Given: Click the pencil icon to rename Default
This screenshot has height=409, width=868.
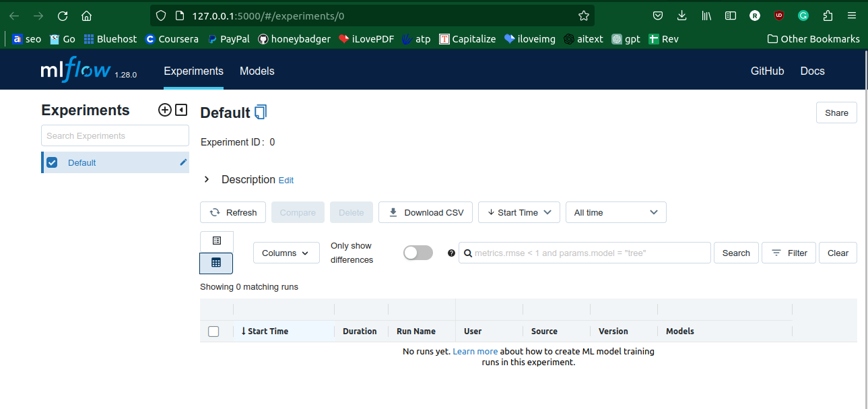Looking at the screenshot, I should [183, 162].
